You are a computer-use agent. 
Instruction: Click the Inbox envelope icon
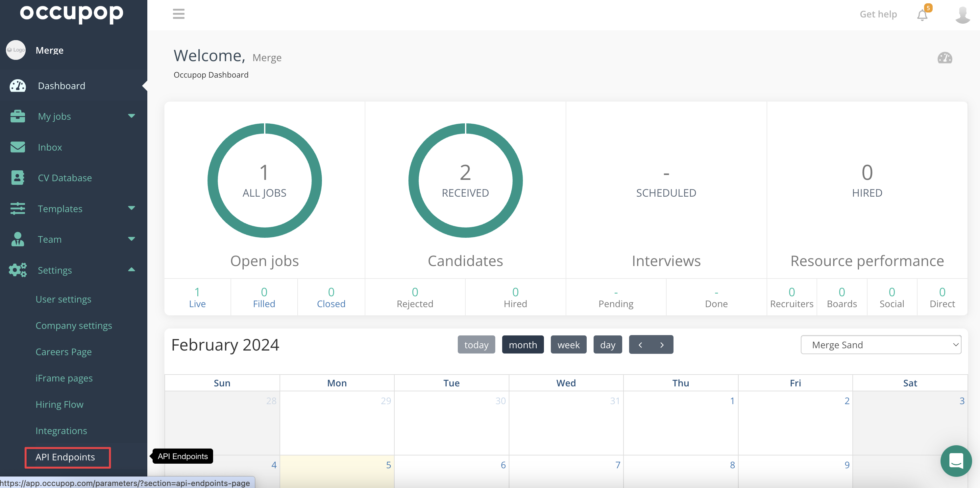click(x=17, y=147)
